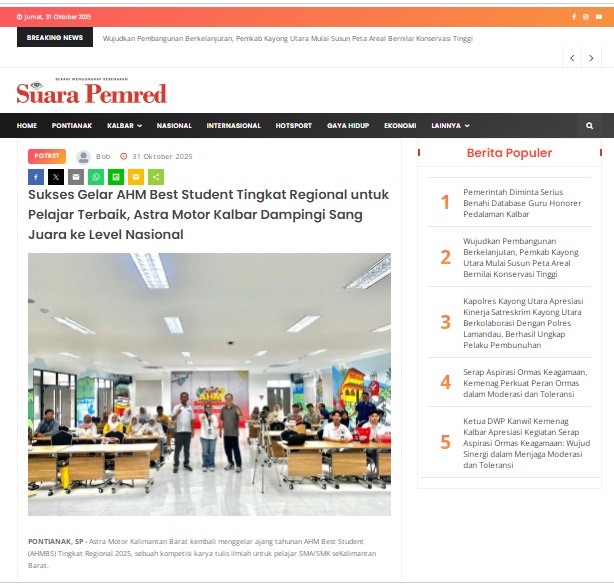
Task: Share article via the Facebook share button
Action: [x=36, y=177]
